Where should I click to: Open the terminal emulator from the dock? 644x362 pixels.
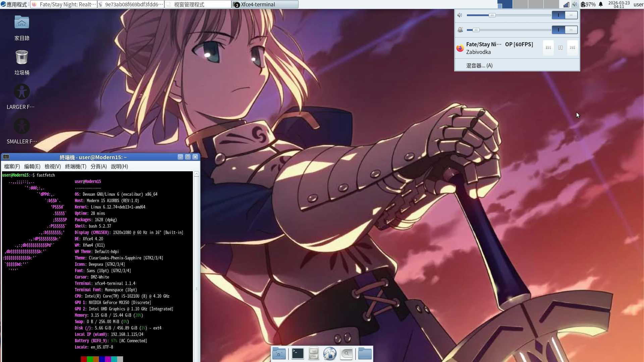point(298,354)
